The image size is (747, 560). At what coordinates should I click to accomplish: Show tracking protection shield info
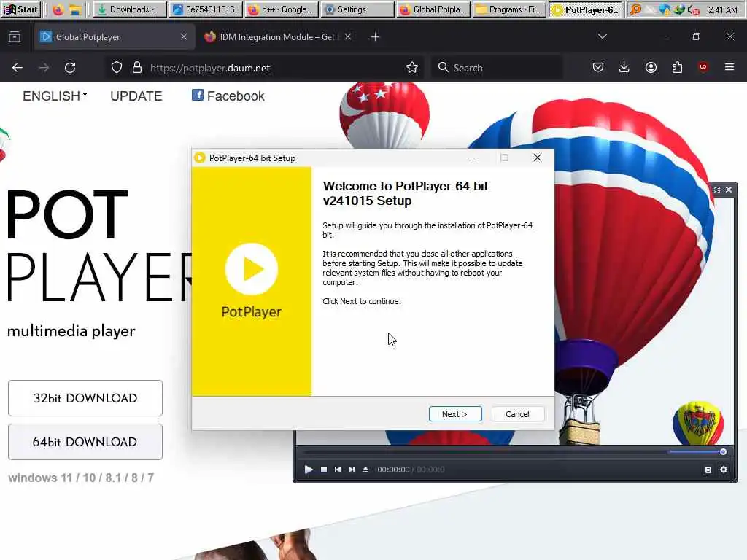pos(117,68)
